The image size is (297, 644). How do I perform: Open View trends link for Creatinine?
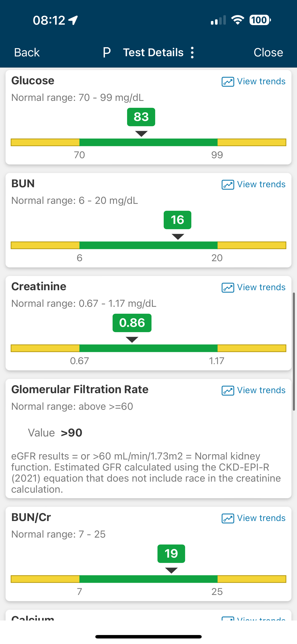click(x=261, y=287)
